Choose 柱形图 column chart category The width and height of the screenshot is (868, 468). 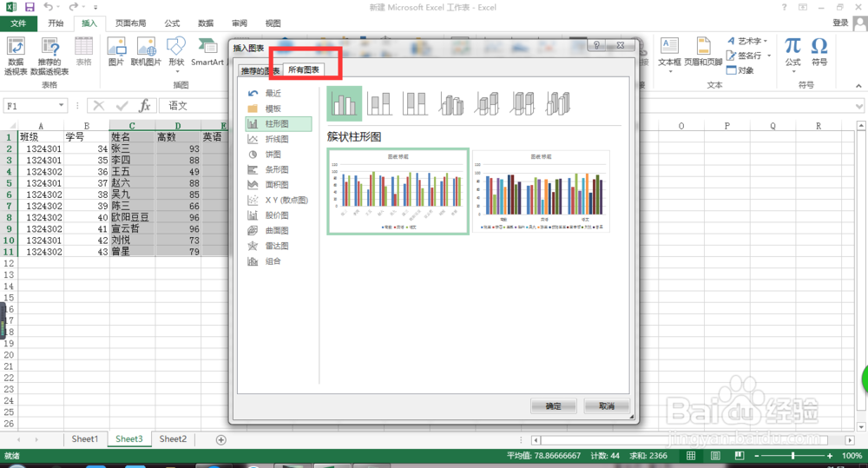coord(279,123)
